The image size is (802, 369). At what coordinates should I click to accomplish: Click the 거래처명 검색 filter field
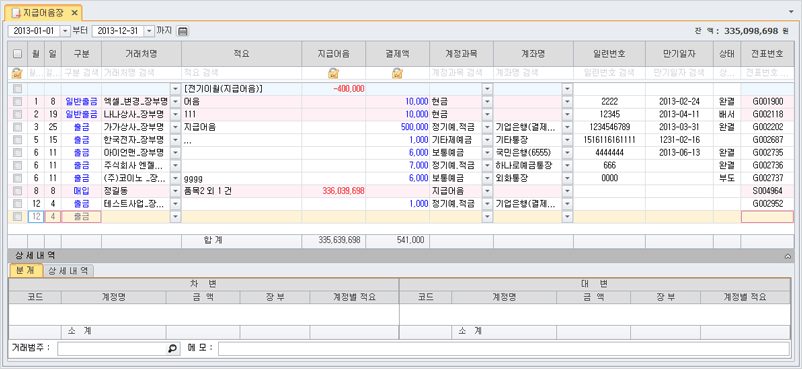point(142,73)
